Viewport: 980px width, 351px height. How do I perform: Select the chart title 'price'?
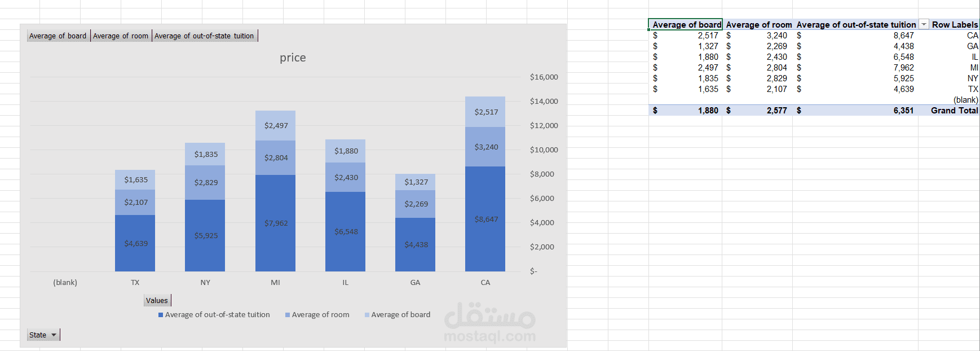[293, 58]
